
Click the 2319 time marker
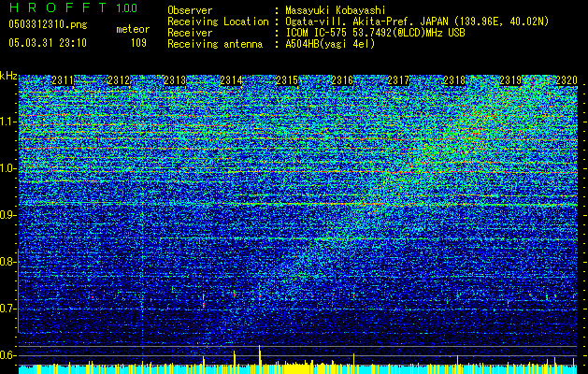pos(510,80)
